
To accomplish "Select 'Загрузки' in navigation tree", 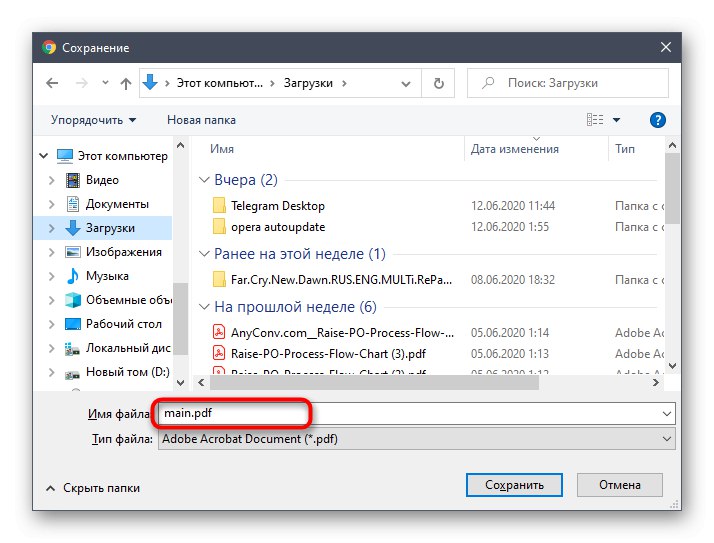I will click(x=103, y=228).
